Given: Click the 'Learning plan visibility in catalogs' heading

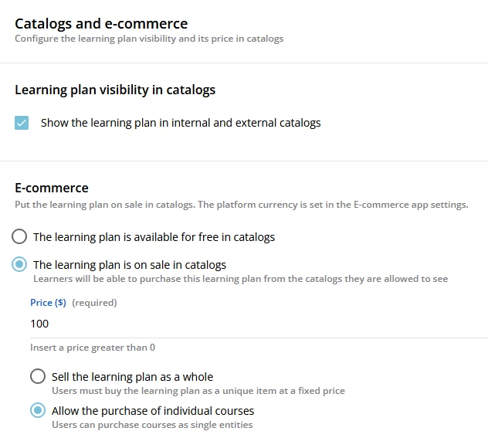Looking at the screenshot, I should click(x=115, y=90).
